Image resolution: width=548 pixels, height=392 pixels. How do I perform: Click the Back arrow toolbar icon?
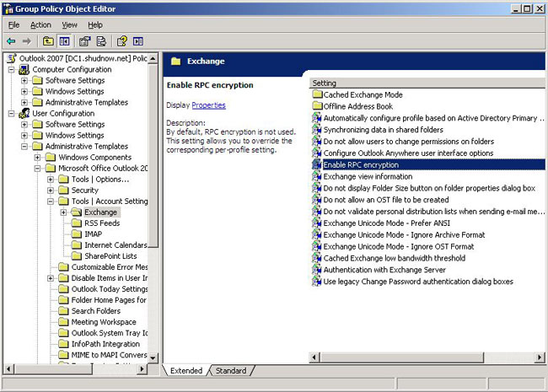[11, 40]
